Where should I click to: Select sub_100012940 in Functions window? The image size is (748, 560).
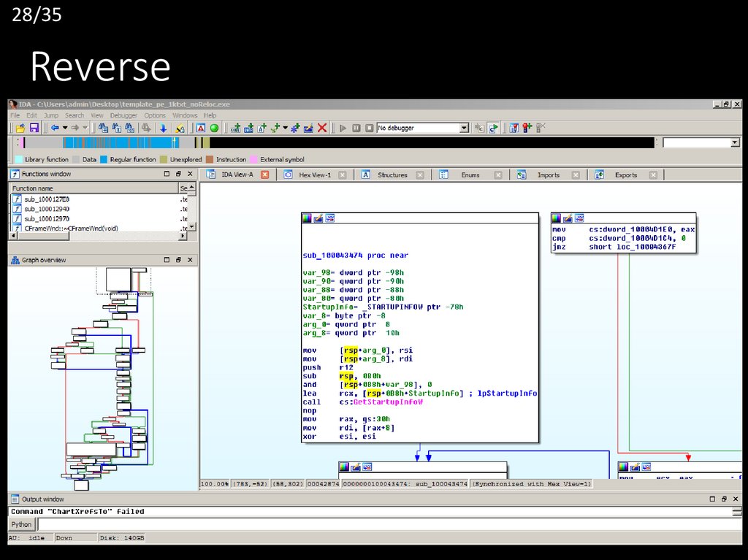(x=47, y=209)
